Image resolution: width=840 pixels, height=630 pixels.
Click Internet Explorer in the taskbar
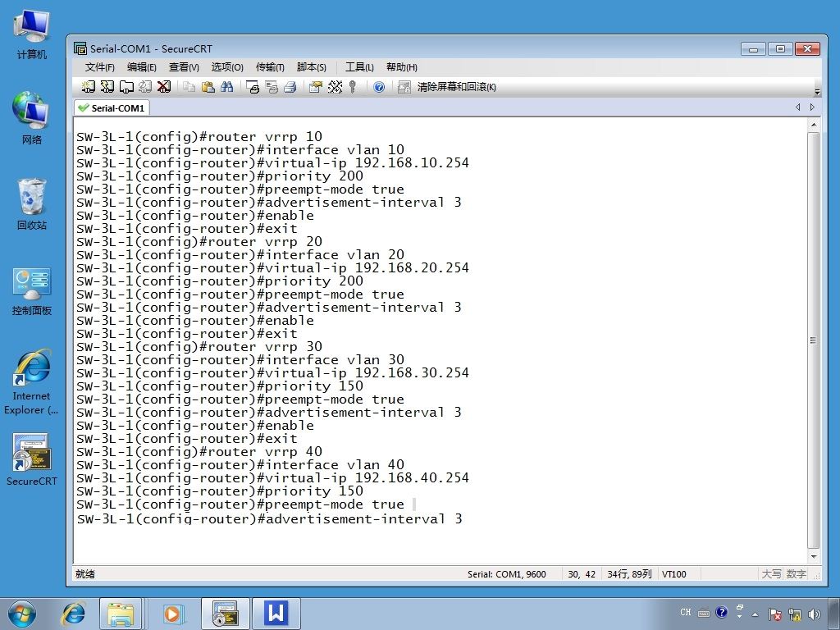tap(73, 614)
